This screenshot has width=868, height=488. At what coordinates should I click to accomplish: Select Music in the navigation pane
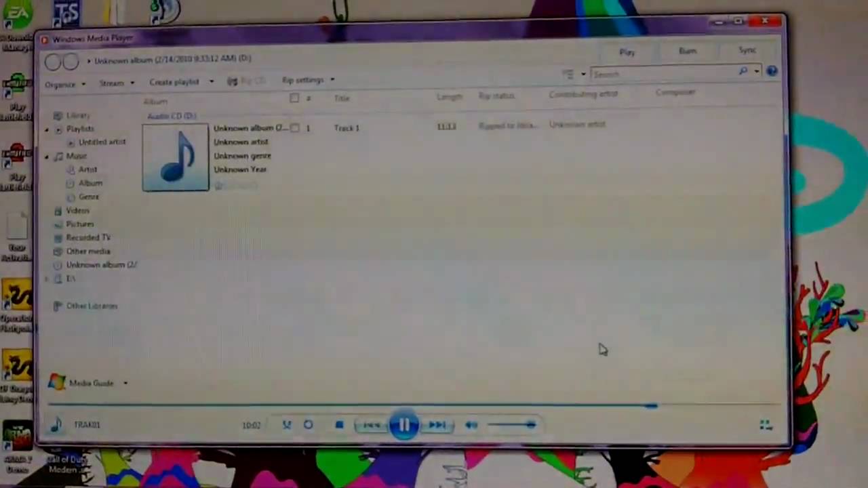point(76,157)
